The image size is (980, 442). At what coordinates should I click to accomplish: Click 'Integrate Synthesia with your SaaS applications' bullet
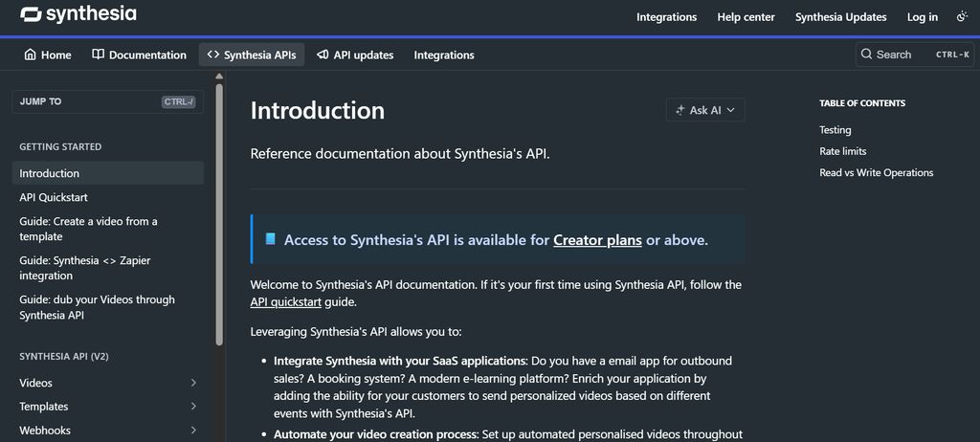point(400,361)
